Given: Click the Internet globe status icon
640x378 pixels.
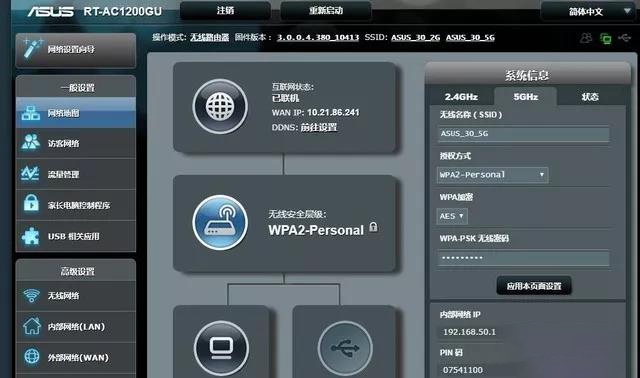Looking at the screenshot, I should pyautogui.click(x=220, y=107).
